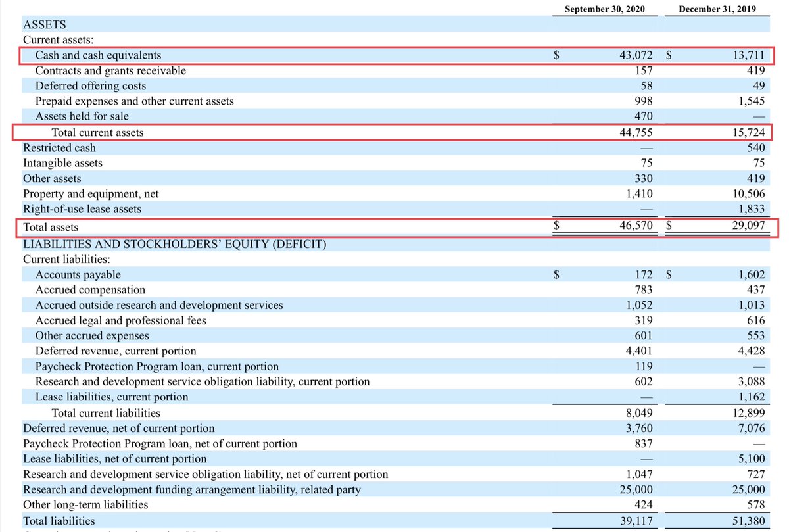
Task: Select deferred revenue value 4,428
Action: click(751, 351)
